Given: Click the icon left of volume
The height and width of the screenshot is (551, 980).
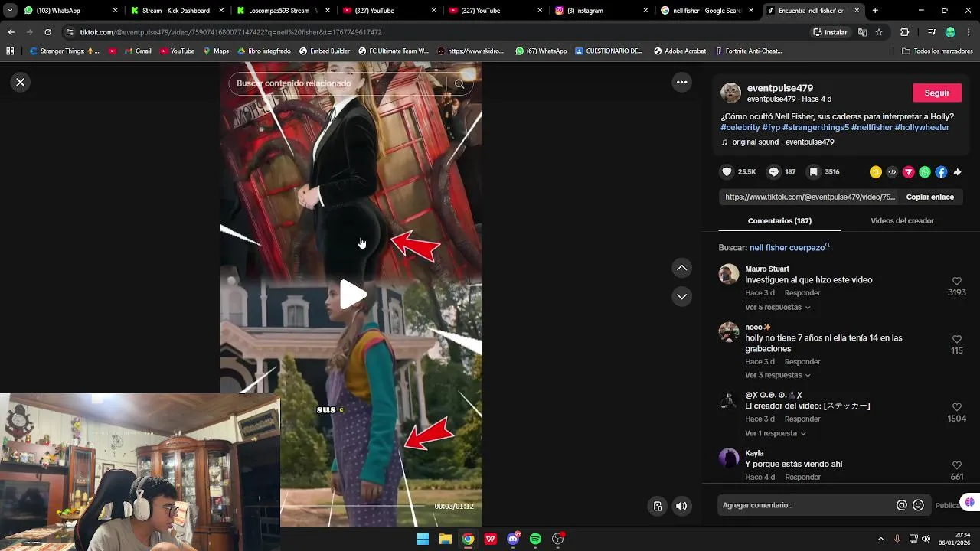Looking at the screenshot, I should (657, 506).
